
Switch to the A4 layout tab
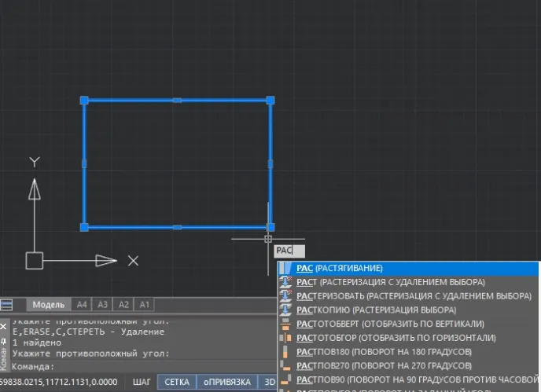82,305
